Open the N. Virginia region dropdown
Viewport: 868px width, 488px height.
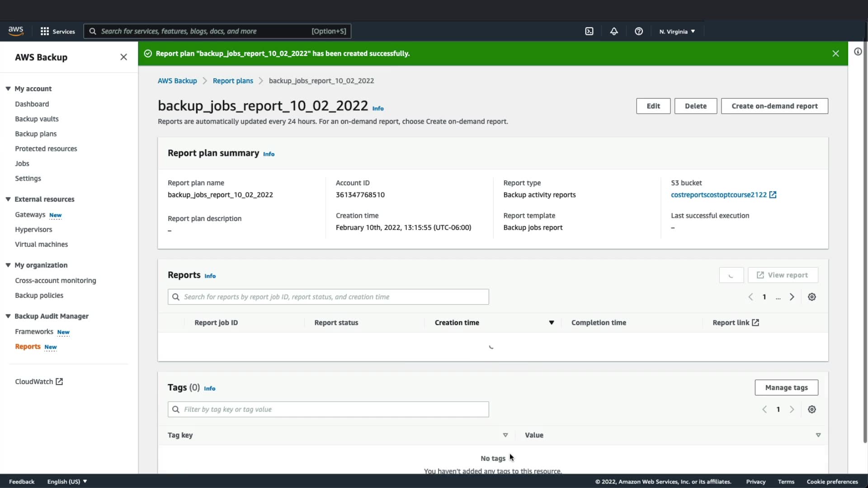(677, 32)
